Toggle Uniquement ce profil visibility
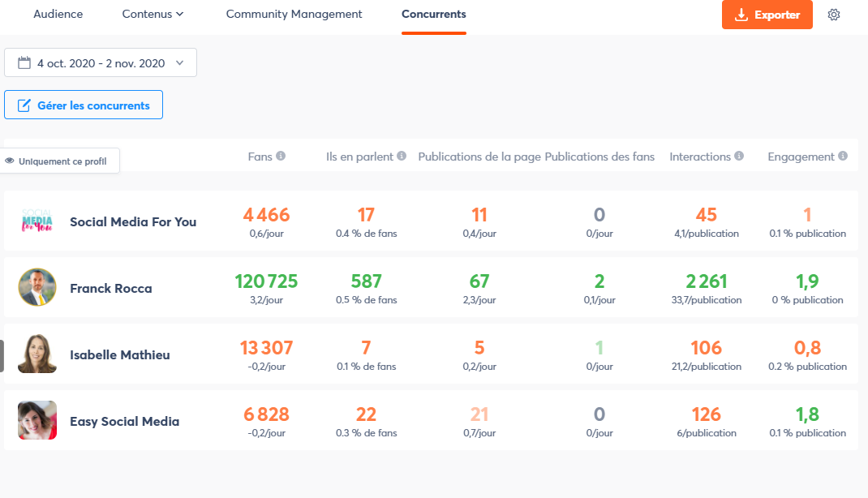Viewport: 868px width, 498px height. 62,161
